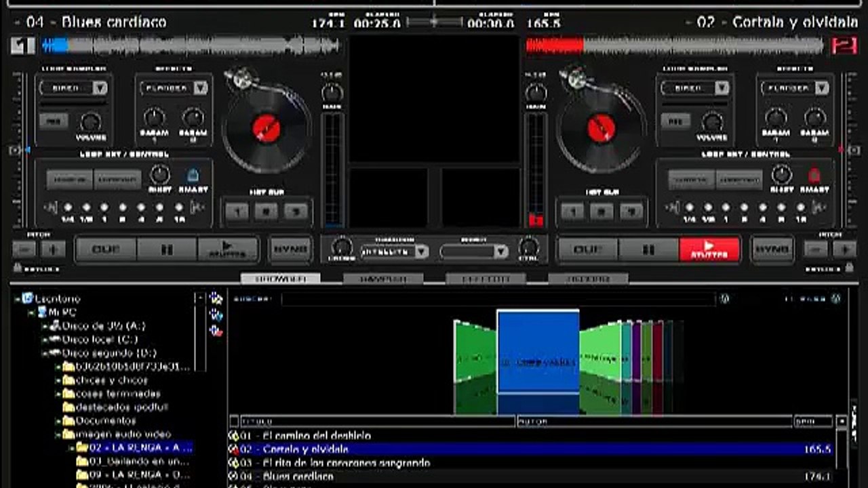868x488 pixels.
Task: Pause playback on the left deck
Action: (167, 249)
